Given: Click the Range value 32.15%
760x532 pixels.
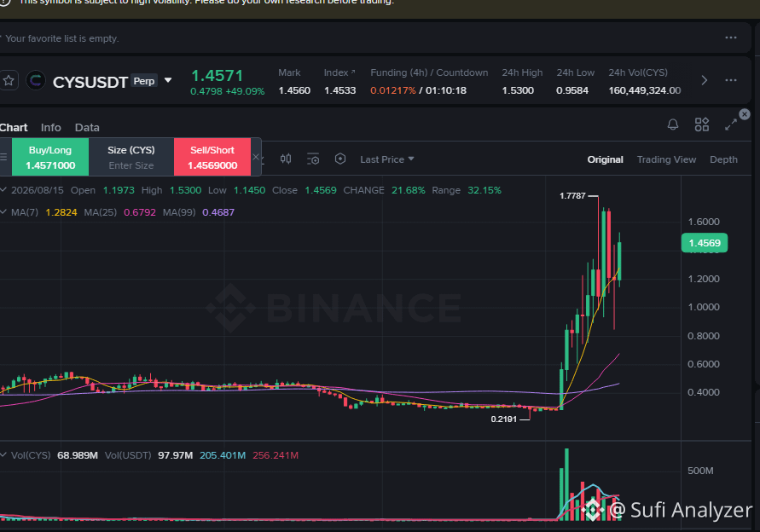Looking at the screenshot, I should pos(484,190).
